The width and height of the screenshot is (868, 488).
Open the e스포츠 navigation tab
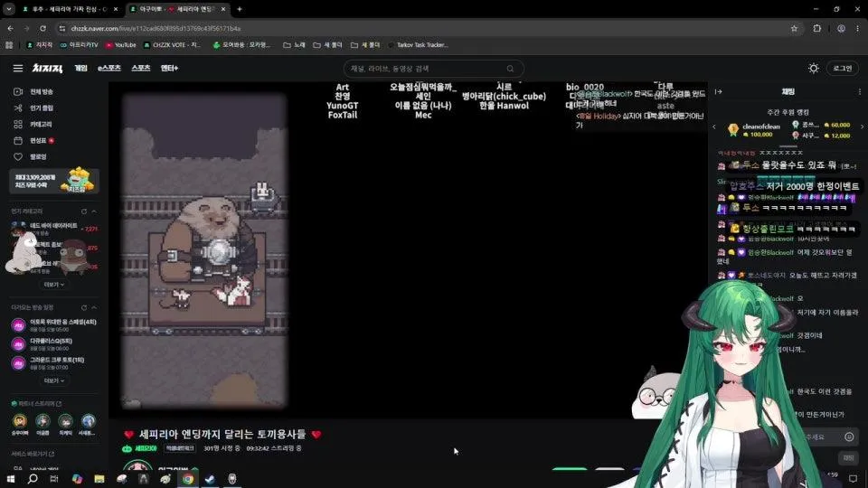click(109, 68)
